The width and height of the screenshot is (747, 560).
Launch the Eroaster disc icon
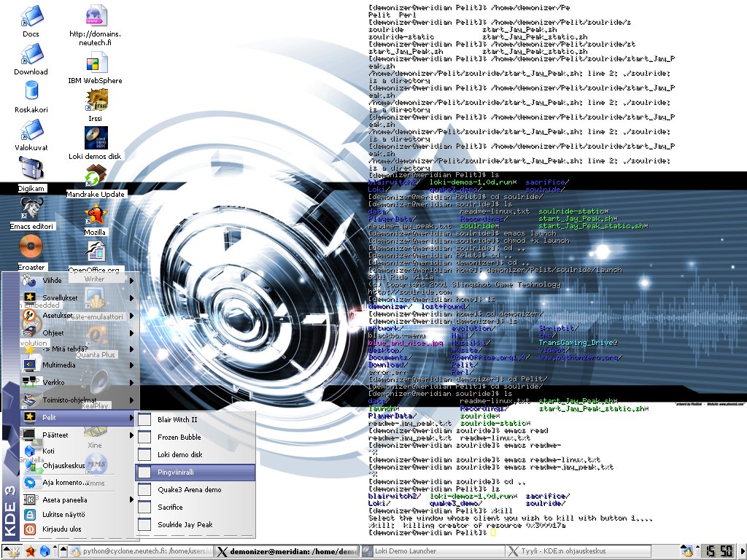(31, 248)
